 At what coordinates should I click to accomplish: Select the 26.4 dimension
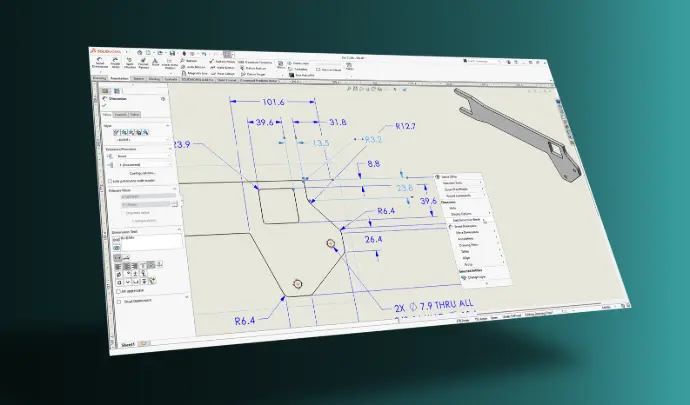pos(373,239)
